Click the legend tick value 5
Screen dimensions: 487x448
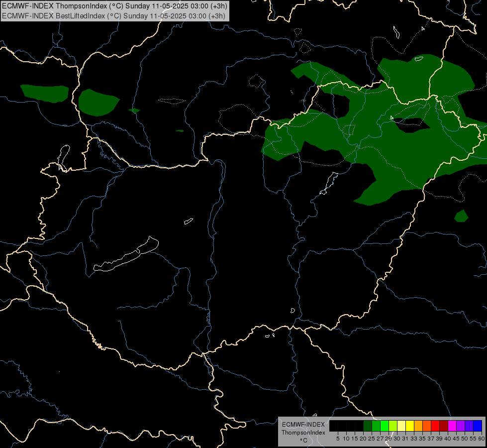coord(338,439)
